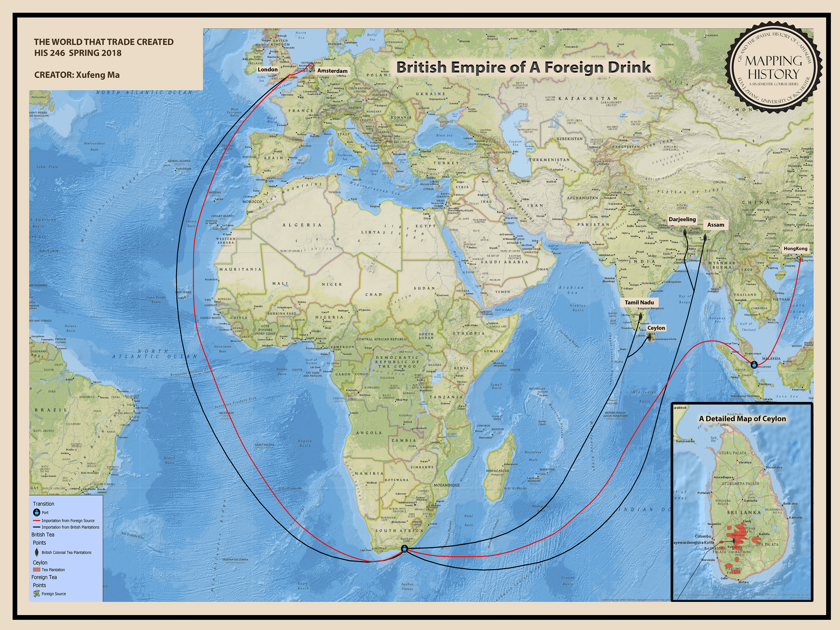Click the shopping cart Foreign Source legend icon
This screenshot has height=630, width=840.
coord(36,594)
